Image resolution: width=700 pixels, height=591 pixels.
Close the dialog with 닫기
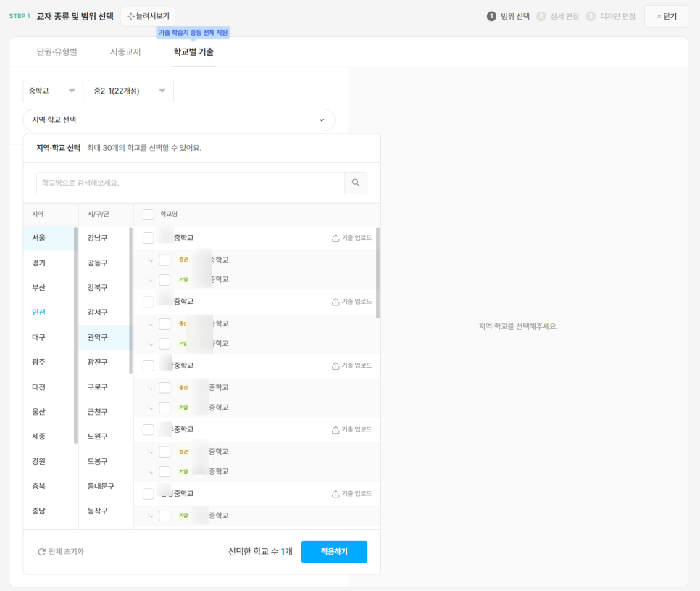tap(666, 17)
